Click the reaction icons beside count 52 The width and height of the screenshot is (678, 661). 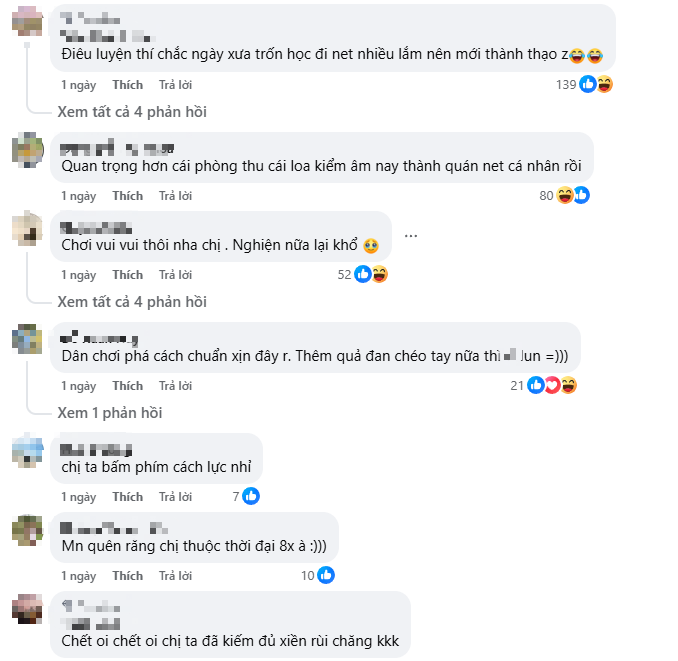[x=371, y=274]
